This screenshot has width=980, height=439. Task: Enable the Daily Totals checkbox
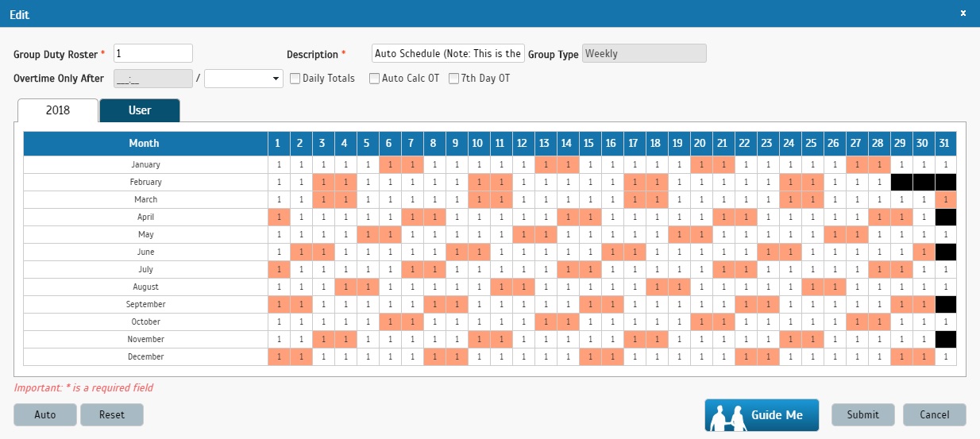click(x=295, y=79)
